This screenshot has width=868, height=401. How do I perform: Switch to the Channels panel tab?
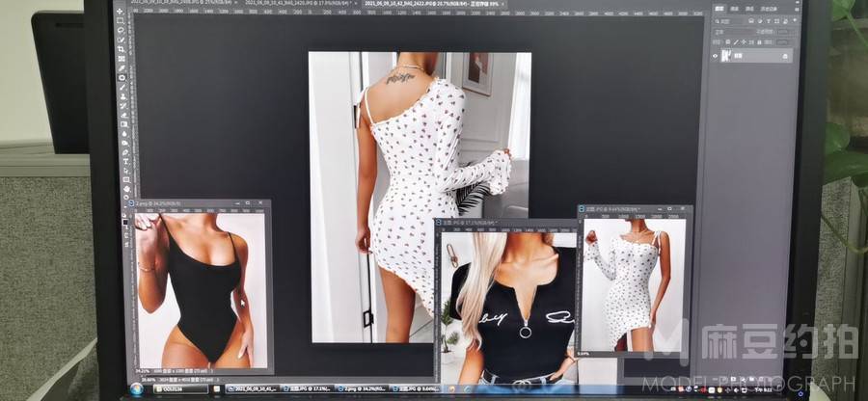[734, 9]
